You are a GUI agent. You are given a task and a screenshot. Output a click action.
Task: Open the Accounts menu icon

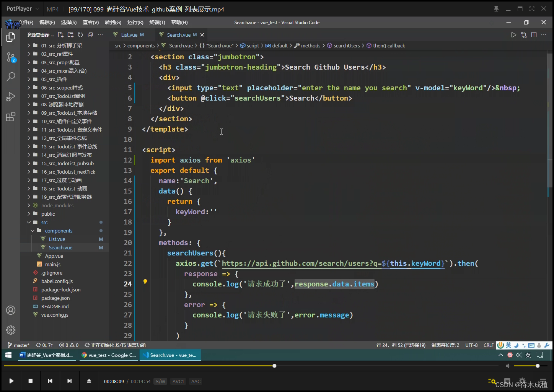click(x=11, y=310)
